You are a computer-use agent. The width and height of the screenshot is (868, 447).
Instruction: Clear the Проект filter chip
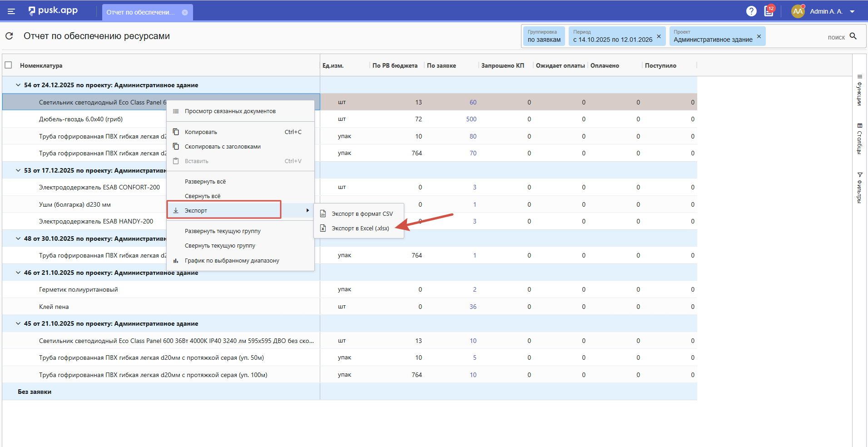coord(759,36)
